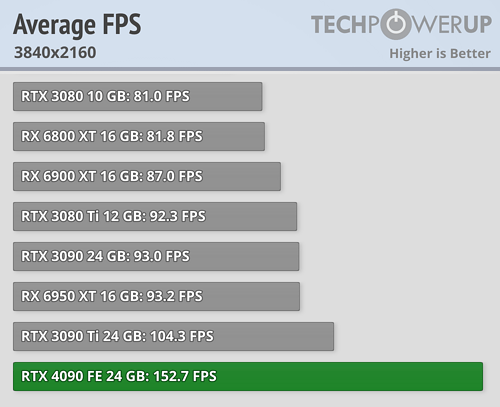This screenshot has width=500, height=407.
Task: Select the RTX 3080 Ti 12 GB bar
Action: tap(155, 216)
